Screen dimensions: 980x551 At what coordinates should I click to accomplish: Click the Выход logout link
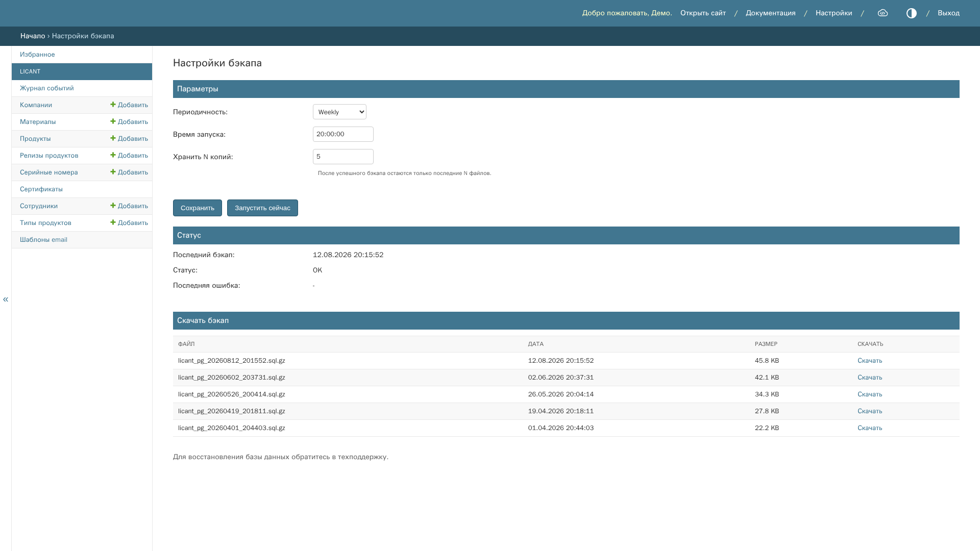[948, 13]
